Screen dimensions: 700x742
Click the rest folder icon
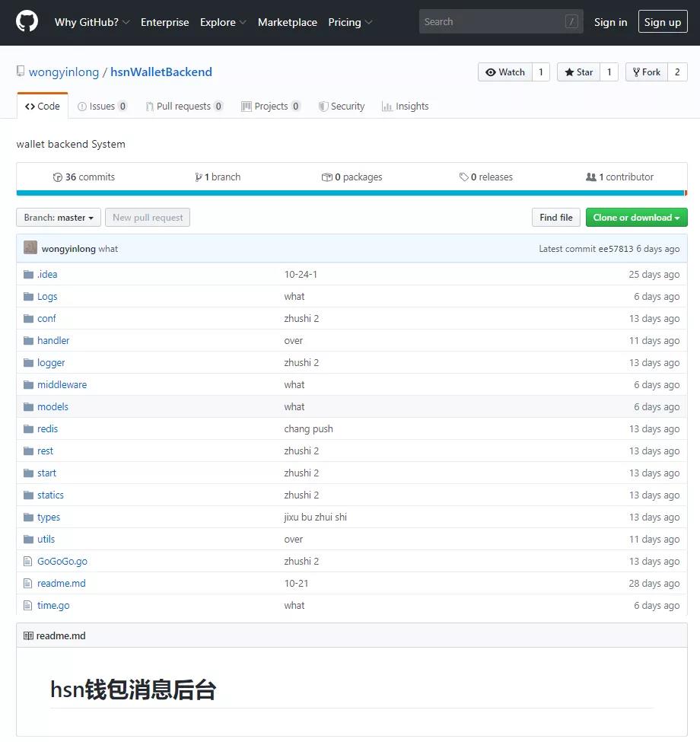(28, 451)
